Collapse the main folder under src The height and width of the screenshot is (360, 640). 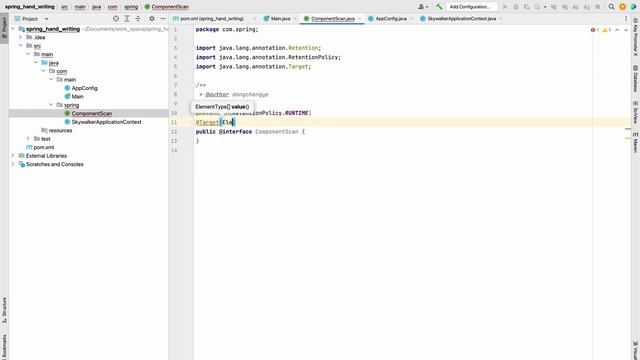[x=28, y=54]
